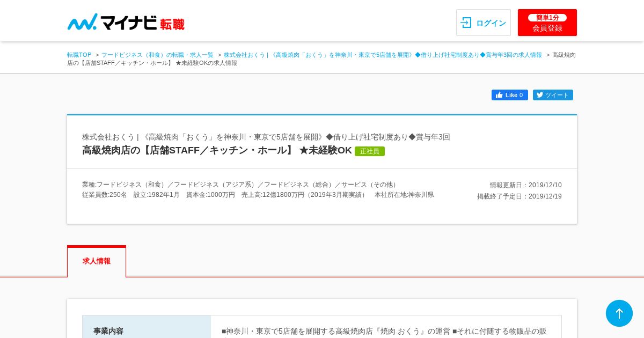
Task: Click the ログイン button
Action: pyautogui.click(x=483, y=23)
